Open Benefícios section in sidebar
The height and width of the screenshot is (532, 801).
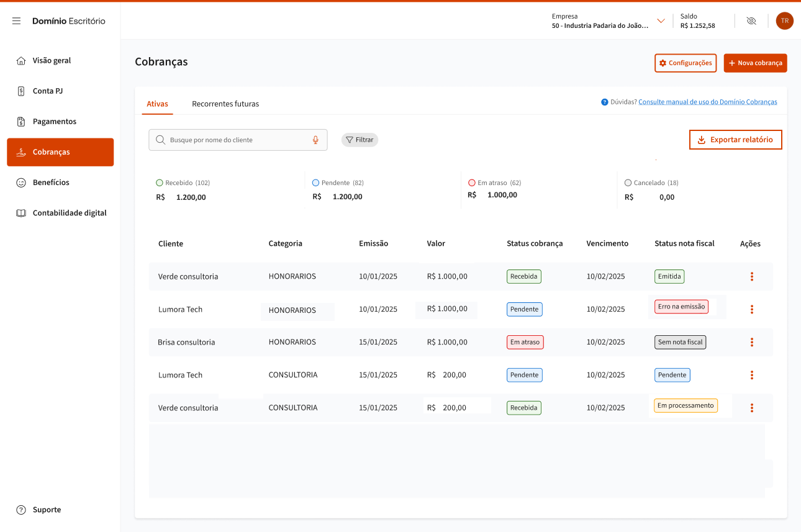(51, 183)
